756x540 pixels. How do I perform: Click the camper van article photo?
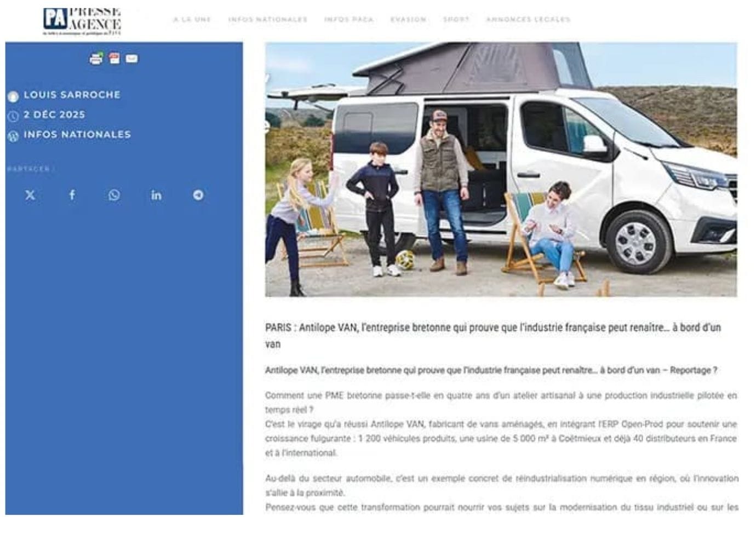click(501, 170)
